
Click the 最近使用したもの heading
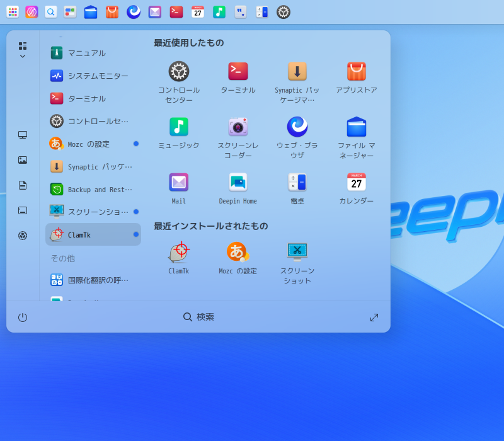188,43
